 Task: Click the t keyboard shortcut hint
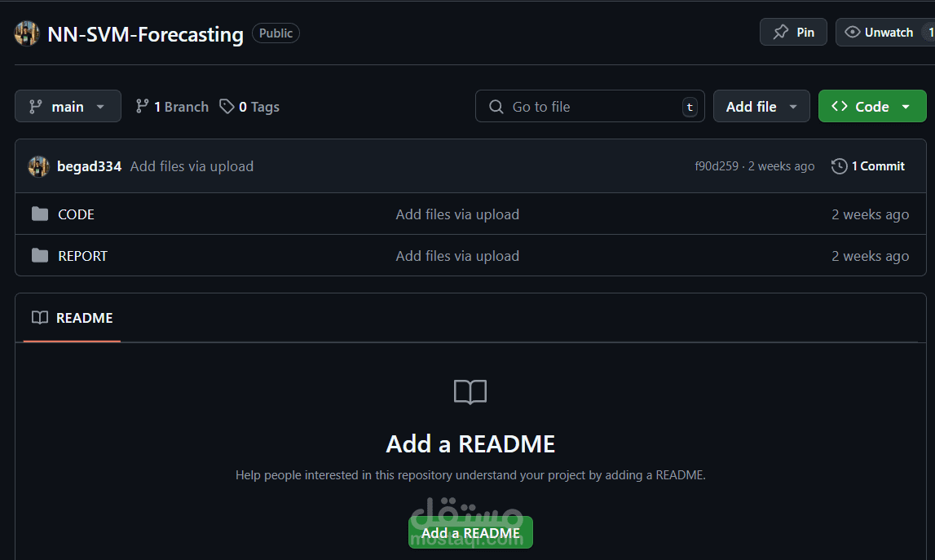[690, 107]
